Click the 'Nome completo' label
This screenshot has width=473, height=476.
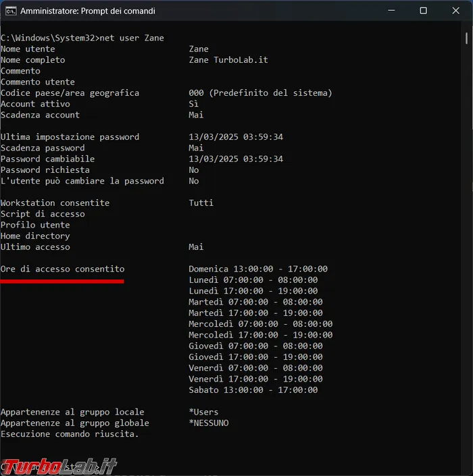33,60
